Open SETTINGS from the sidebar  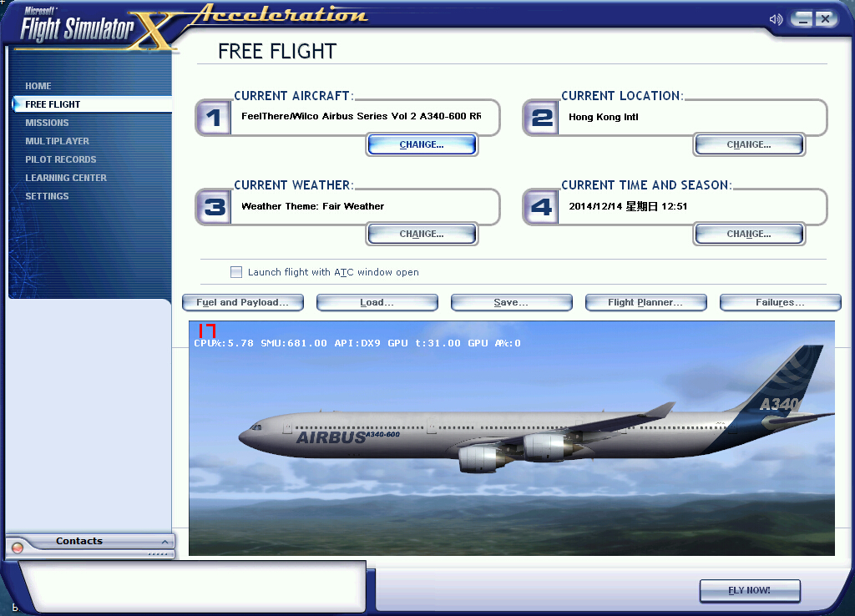47,196
